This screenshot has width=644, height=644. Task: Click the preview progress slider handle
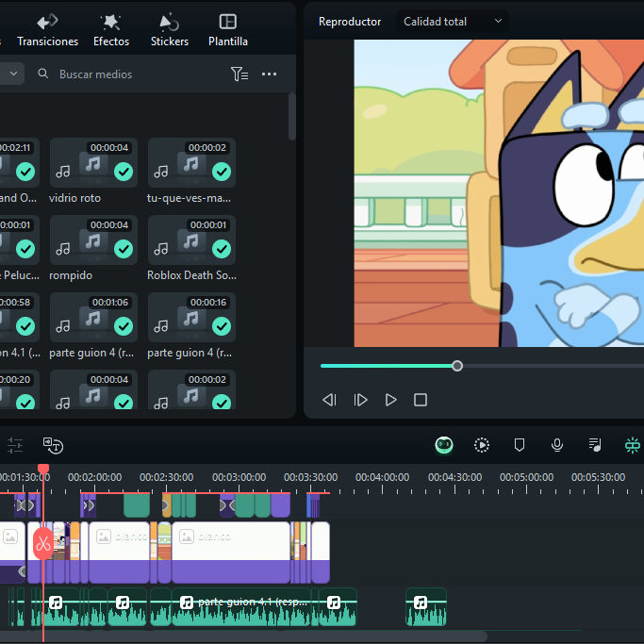pyautogui.click(x=457, y=366)
